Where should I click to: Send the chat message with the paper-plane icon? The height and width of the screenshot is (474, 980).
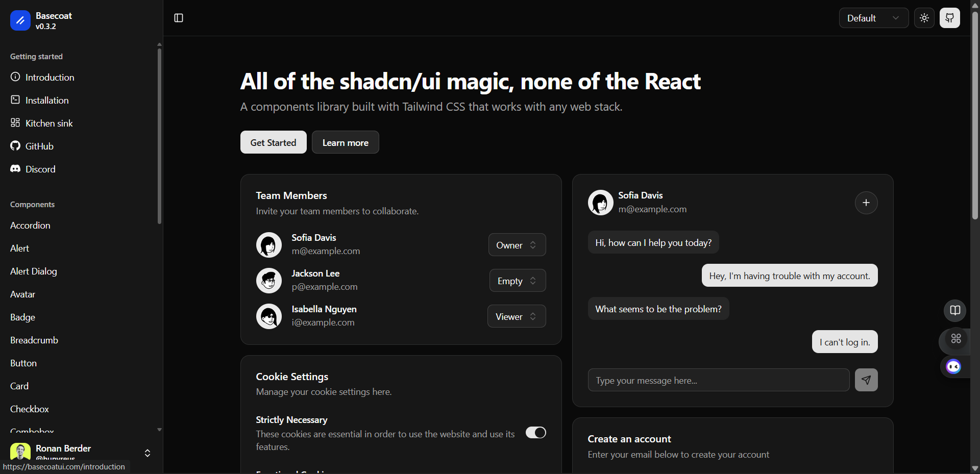point(866,380)
